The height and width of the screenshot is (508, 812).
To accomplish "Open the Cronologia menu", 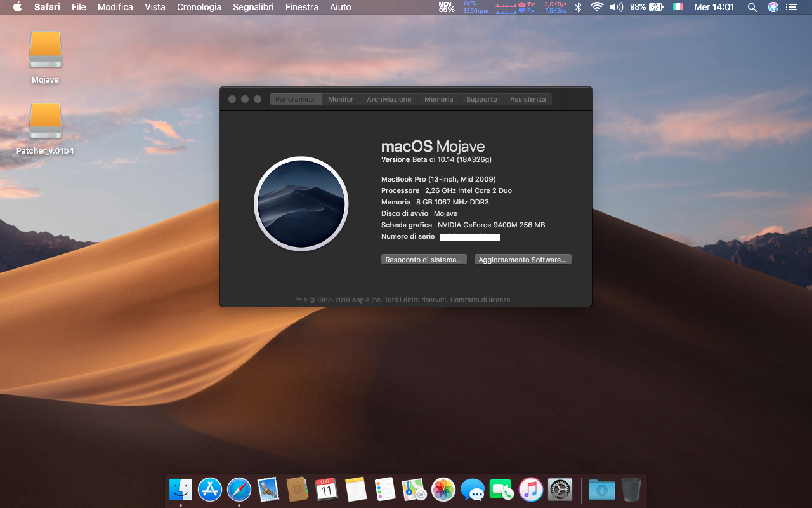I will (199, 7).
